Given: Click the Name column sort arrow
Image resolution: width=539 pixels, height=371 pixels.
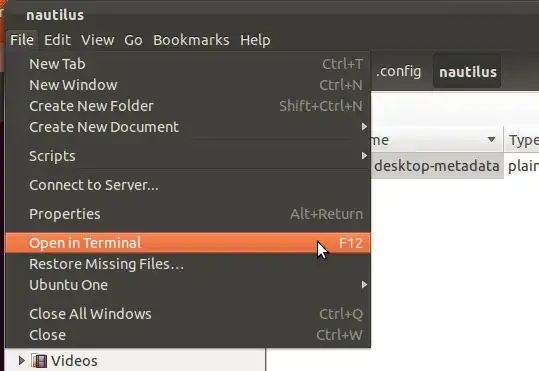Looking at the screenshot, I should [492, 140].
